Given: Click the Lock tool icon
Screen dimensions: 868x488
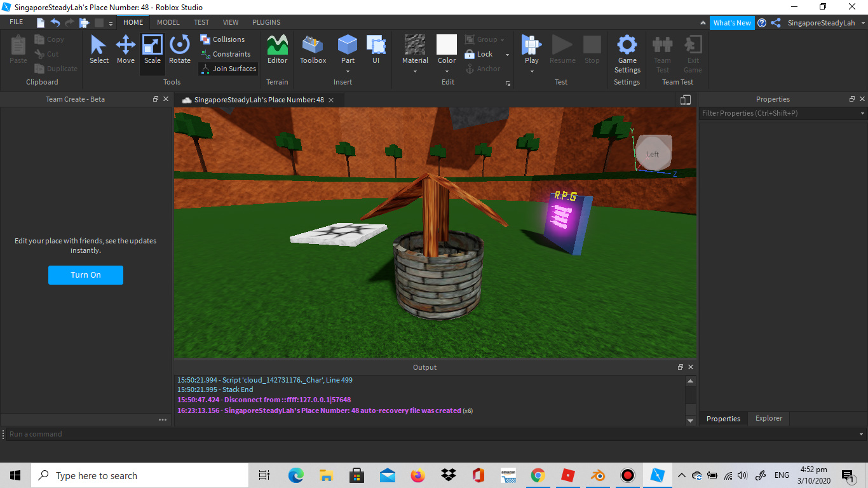Looking at the screenshot, I should [x=470, y=54].
